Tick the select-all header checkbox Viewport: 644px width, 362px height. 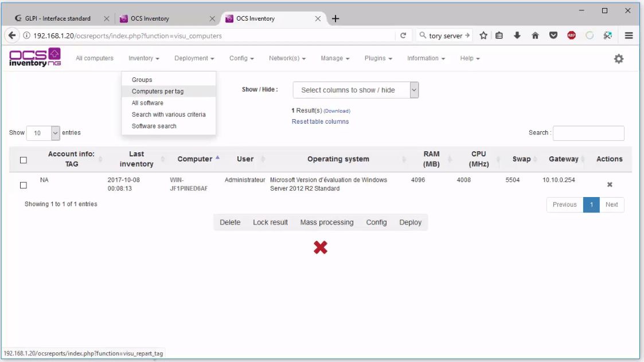pos(24,160)
